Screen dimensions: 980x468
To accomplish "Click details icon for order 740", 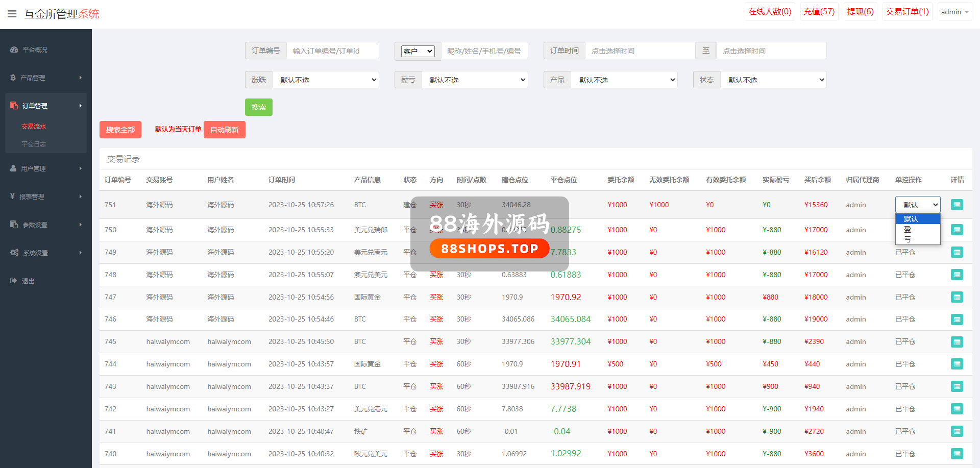I will pos(957,454).
